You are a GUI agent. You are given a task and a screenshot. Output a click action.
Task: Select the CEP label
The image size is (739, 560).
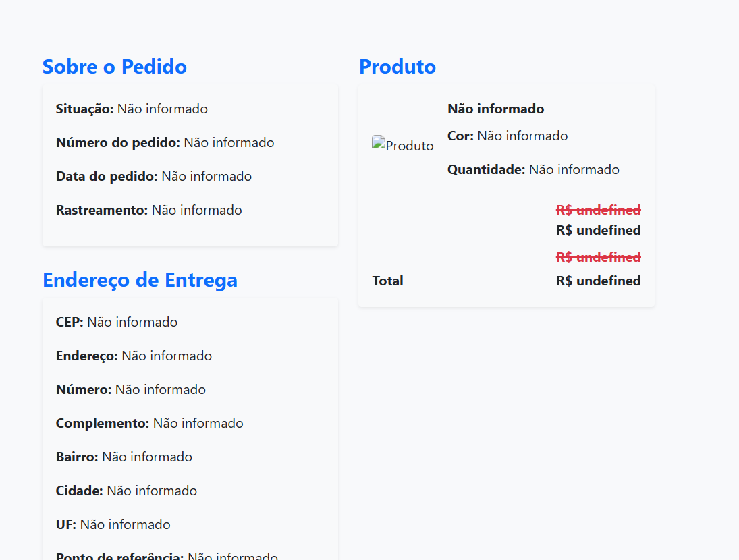[70, 322]
